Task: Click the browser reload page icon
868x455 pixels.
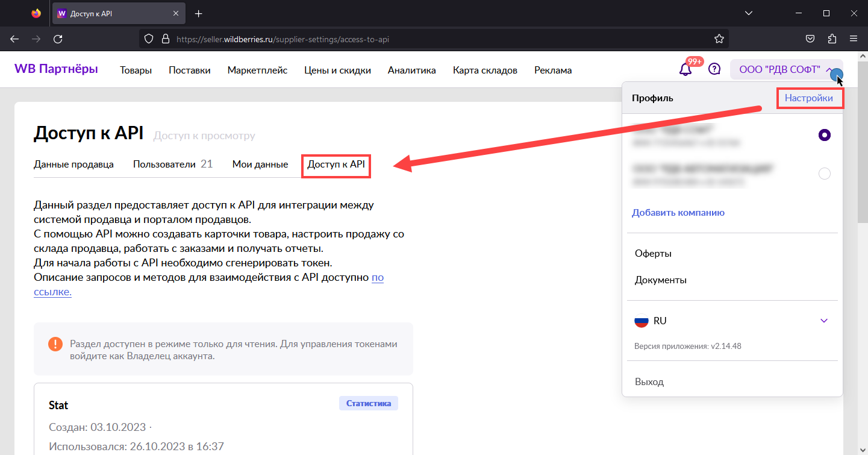Action: [x=58, y=39]
